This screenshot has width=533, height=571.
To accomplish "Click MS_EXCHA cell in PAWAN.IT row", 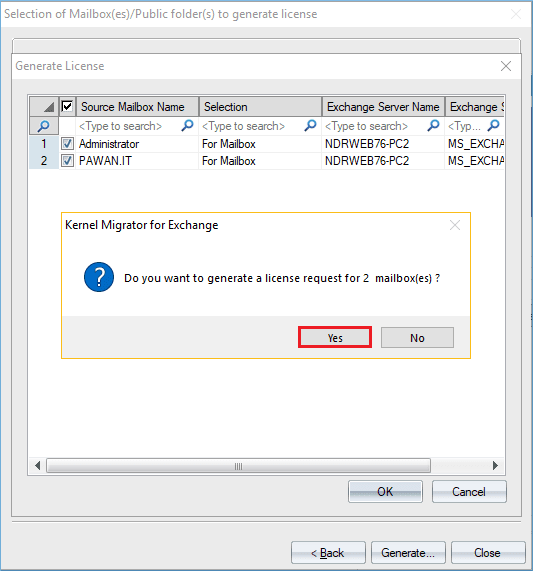I will coord(475,161).
